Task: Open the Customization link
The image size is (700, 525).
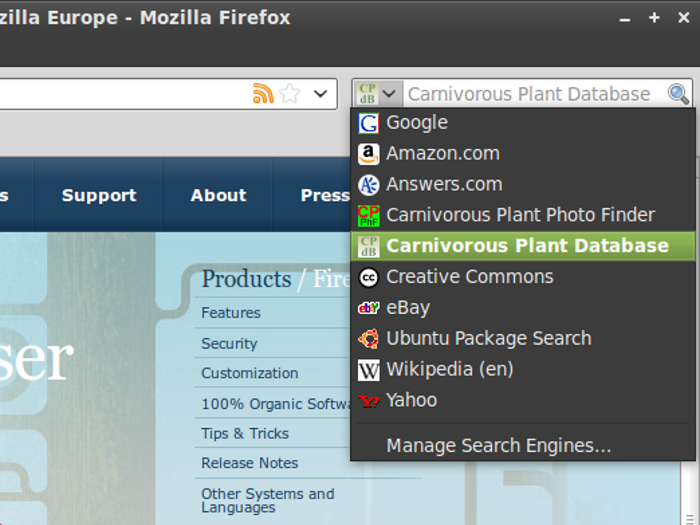Action: 250,373
